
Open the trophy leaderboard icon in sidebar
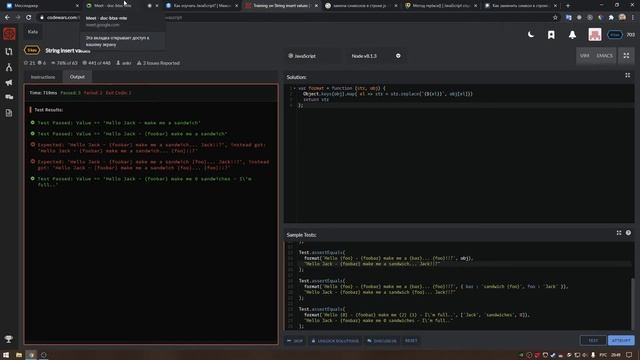(9, 339)
